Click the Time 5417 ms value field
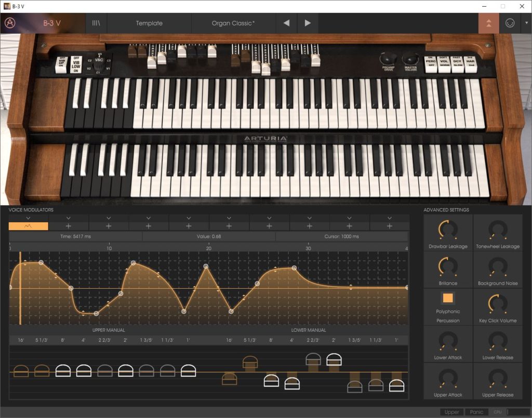The image size is (532, 418). [75, 236]
